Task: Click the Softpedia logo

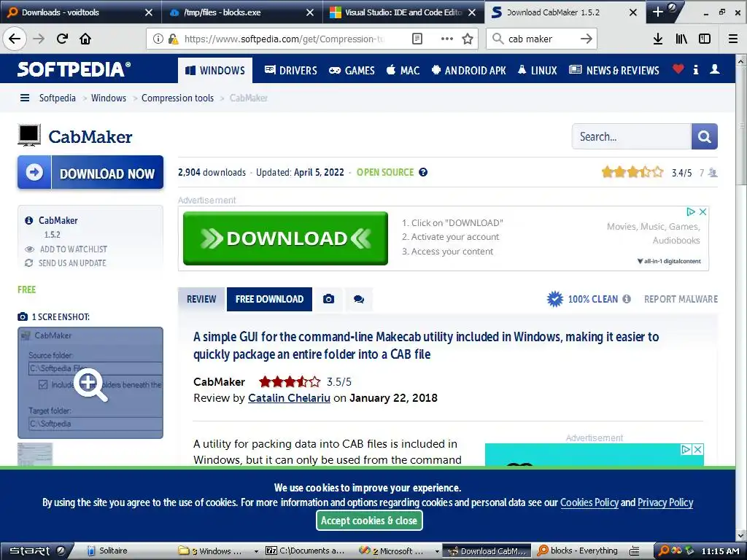Action: coord(74,69)
